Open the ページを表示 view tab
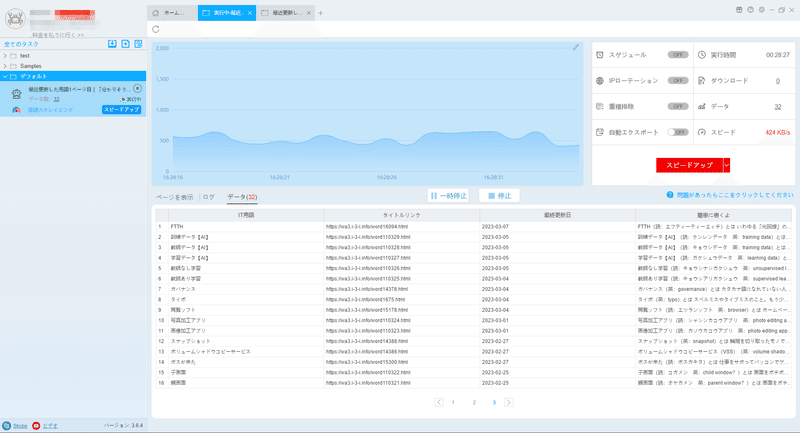Image resolution: width=800 pixels, height=433 pixels. pos(174,197)
